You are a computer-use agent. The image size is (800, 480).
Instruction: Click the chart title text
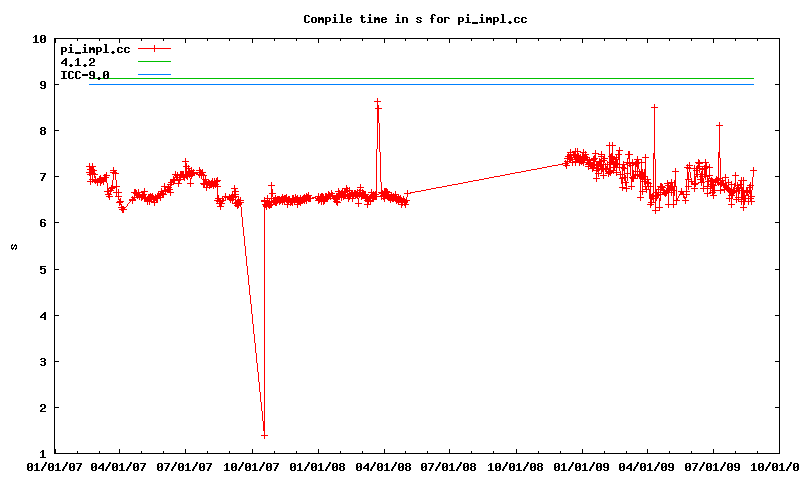[x=415, y=19]
